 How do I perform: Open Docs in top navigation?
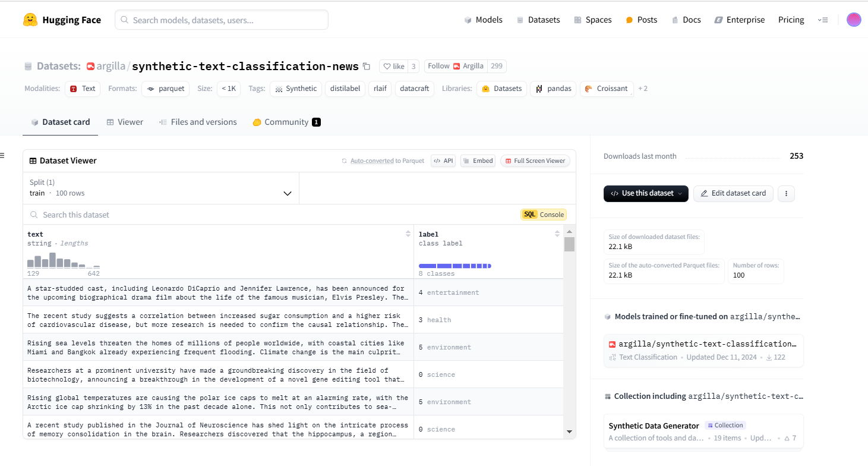(686, 20)
